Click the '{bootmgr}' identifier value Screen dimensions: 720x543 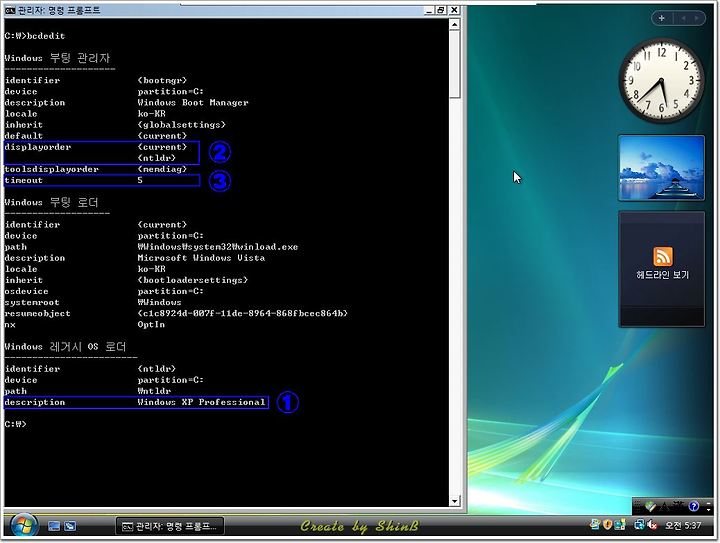point(162,80)
